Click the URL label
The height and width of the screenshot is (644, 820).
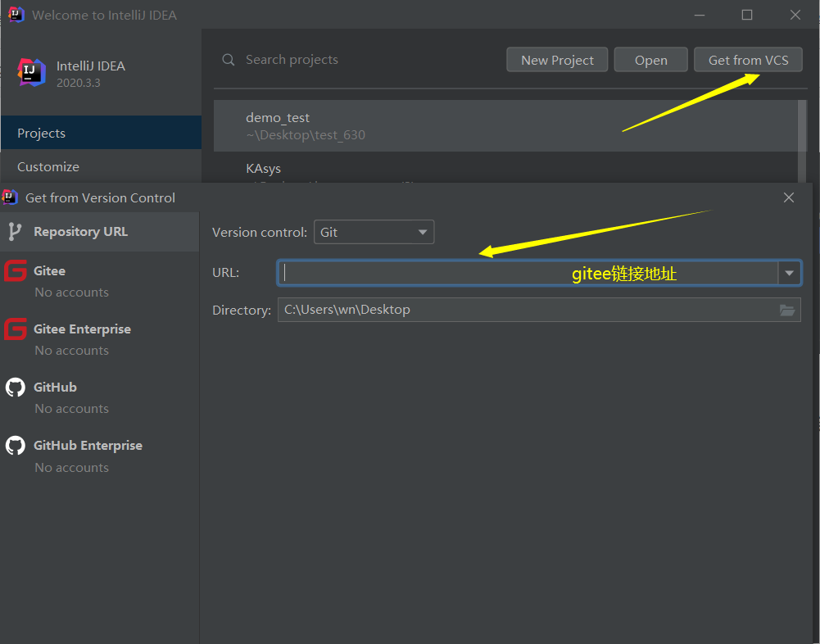tap(225, 273)
